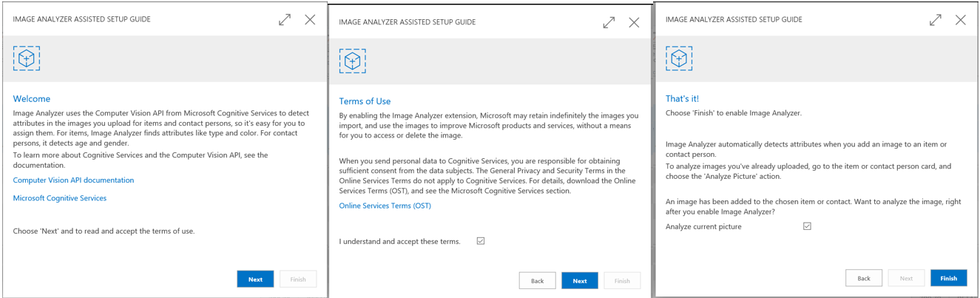The width and height of the screenshot is (980, 298).
Task: Expand the Welcome dialog to full screen
Action: coord(285,20)
